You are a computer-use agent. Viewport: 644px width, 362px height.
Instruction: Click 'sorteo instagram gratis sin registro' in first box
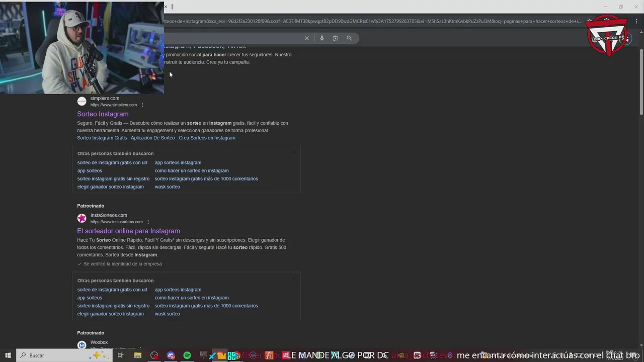(113, 178)
